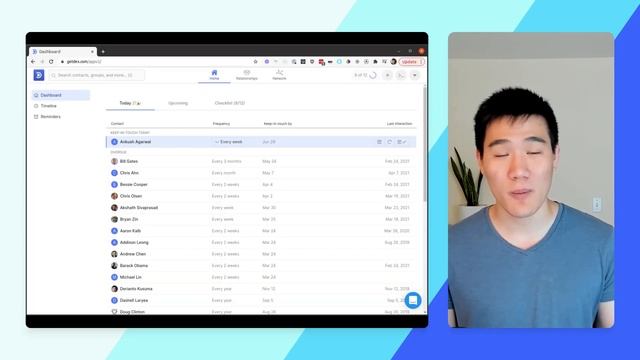The width and height of the screenshot is (640, 360).
Task: Switch to the Today tab
Action: pyautogui.click(x=130, y=103)
